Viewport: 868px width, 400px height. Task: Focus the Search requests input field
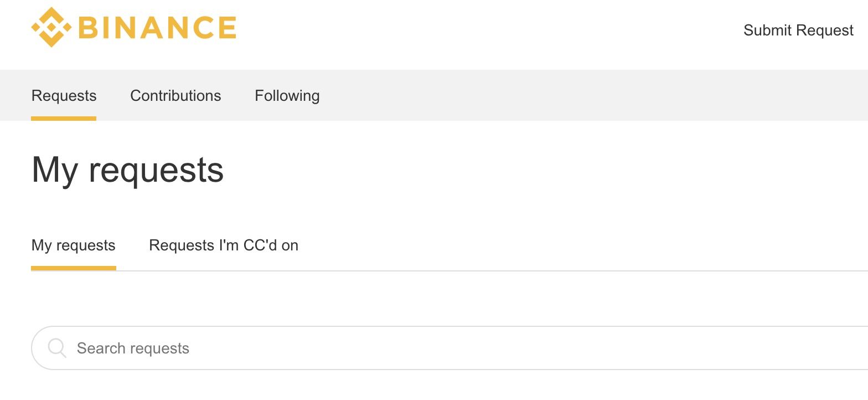[x=449, y=348]
